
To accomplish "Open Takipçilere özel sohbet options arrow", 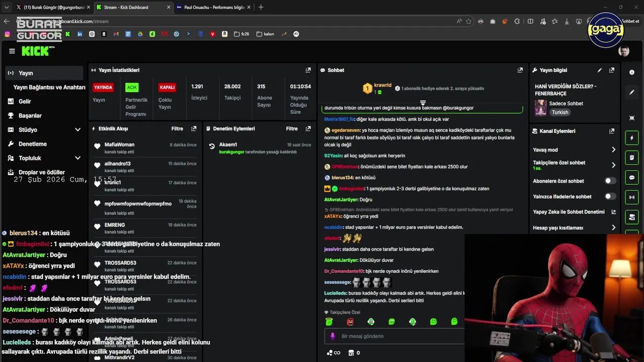I will pos(613,165).
